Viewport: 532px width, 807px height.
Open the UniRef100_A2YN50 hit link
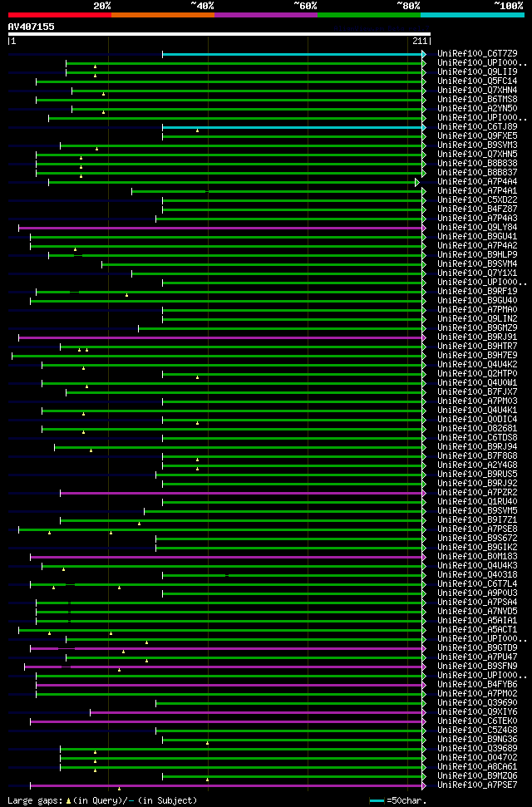pos(477,109)
